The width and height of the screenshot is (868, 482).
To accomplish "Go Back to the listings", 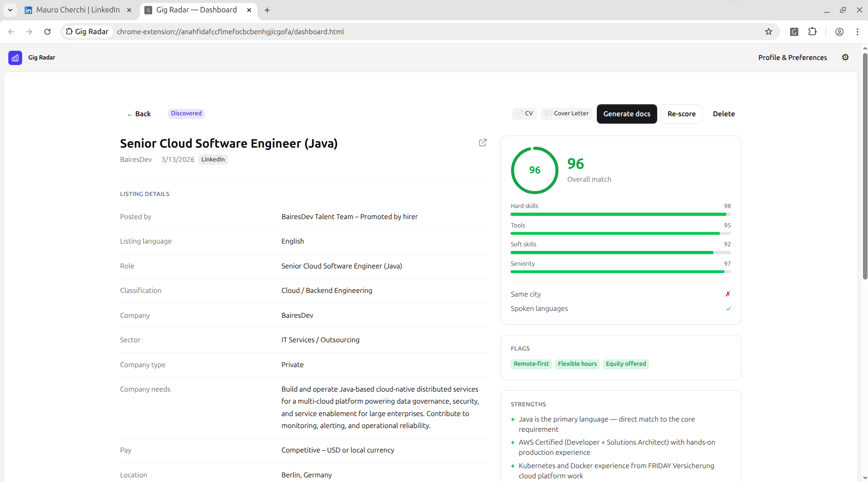I will tap(139, 114).
